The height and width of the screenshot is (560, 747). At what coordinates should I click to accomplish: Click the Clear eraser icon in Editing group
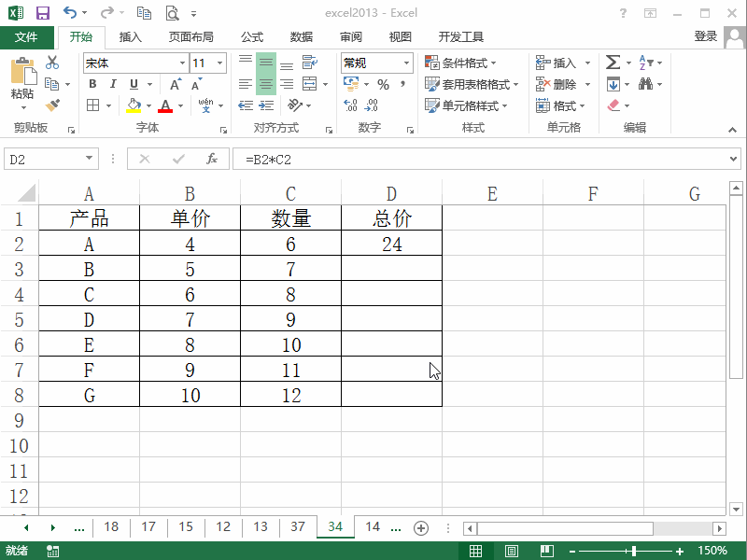click(x=612, y=105)
